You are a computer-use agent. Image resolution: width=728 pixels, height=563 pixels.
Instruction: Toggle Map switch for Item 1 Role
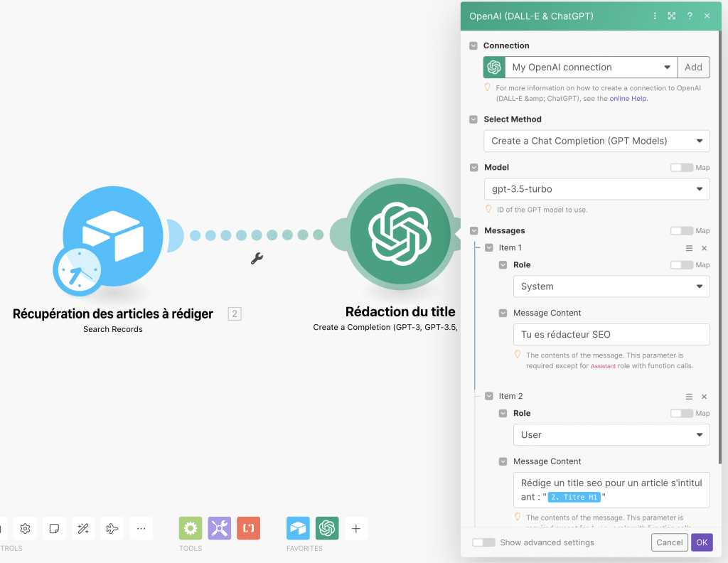click(x=682, y=265)
